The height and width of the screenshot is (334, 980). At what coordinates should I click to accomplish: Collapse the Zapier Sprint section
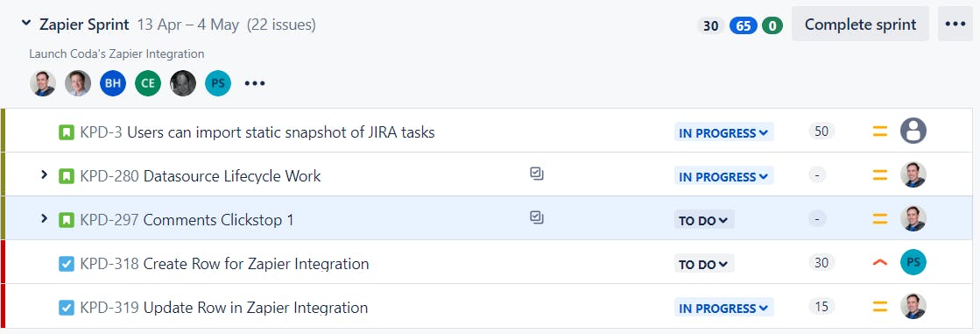click(x=26, y=24)
